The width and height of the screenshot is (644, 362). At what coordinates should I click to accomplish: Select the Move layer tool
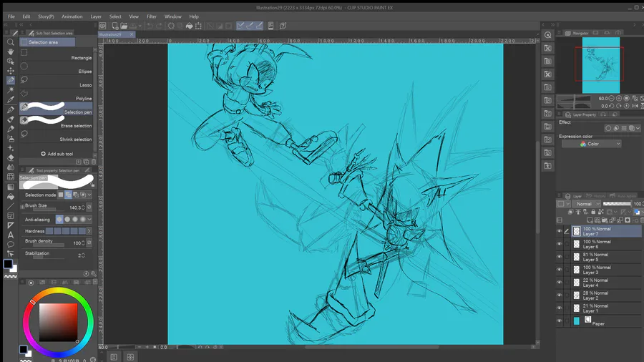11,71
